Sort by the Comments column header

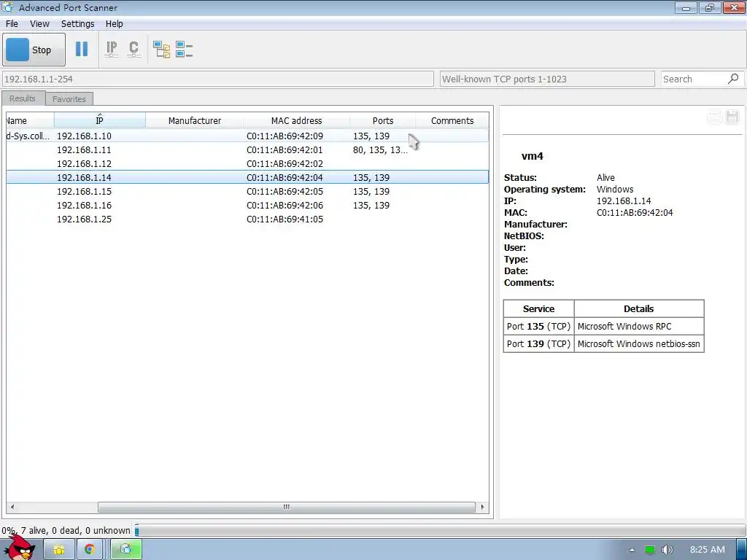(x=452, y=120)
